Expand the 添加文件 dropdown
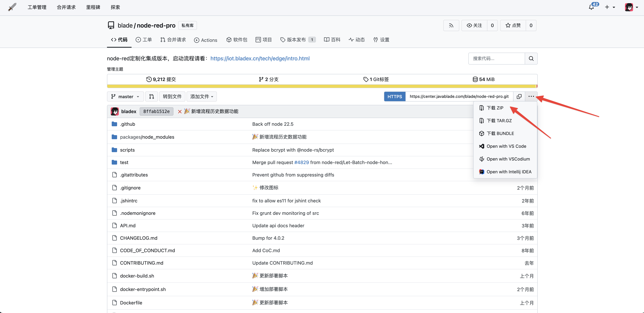The height and width of the screenshot is (313, 644). tap(202, 96)
